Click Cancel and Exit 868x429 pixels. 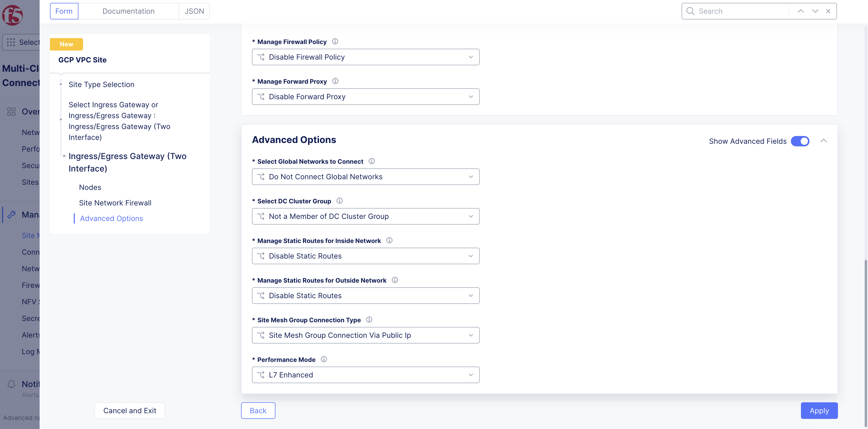pyautogui.click(x=129, y=410)
